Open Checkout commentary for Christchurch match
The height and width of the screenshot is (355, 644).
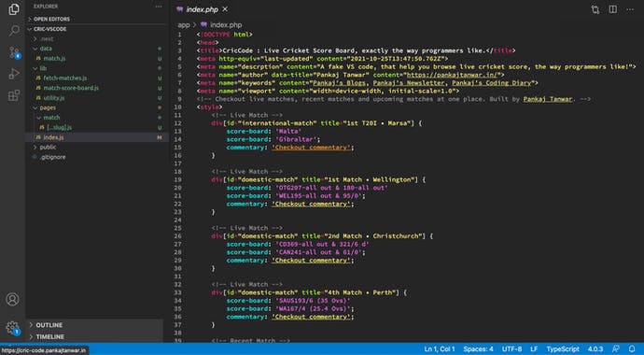coord(311,260)
